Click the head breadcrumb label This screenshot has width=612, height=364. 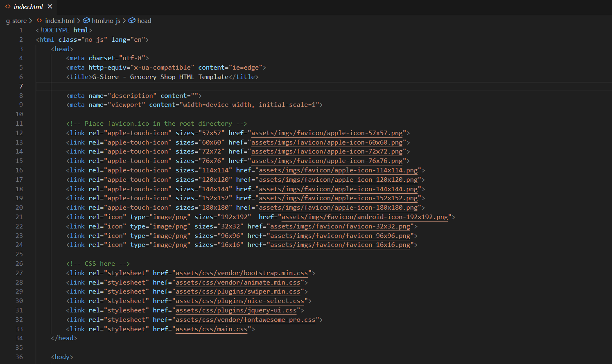[x=144, y=20]
